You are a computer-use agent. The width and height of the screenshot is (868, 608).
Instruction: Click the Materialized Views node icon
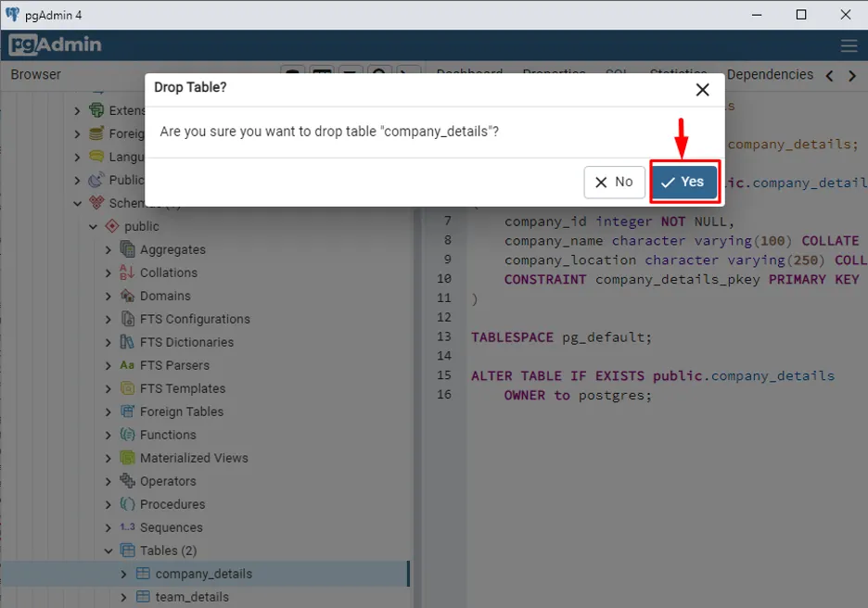pos(127,458)
